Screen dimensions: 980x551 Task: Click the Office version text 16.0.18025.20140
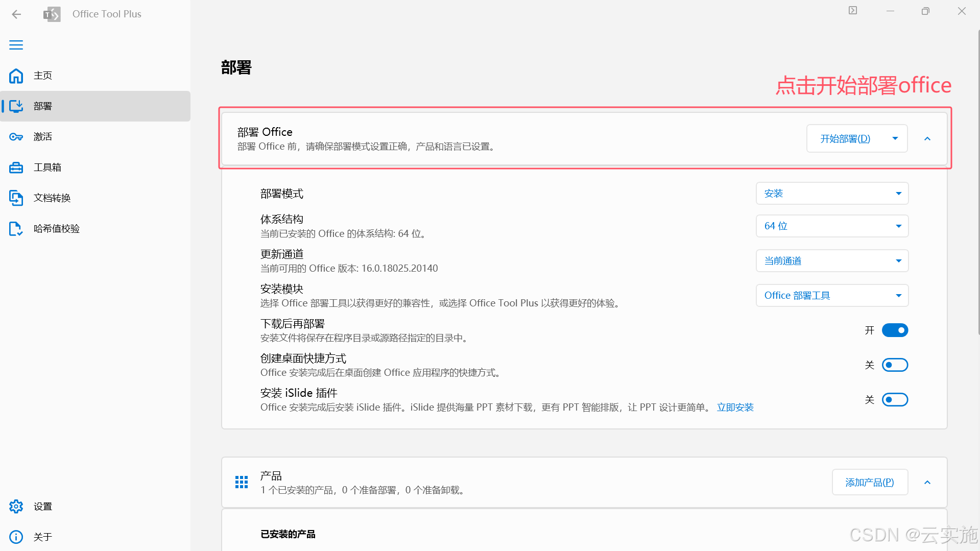click(x=400, y=269)
